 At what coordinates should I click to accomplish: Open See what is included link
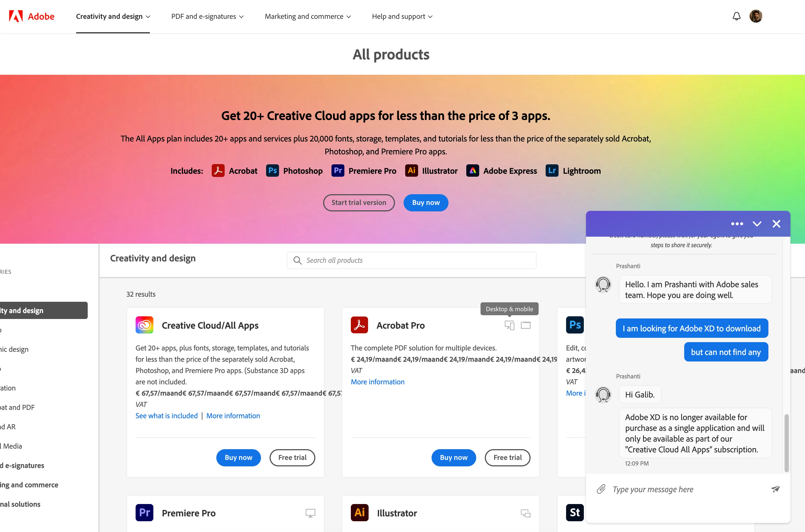coord(166,416)
